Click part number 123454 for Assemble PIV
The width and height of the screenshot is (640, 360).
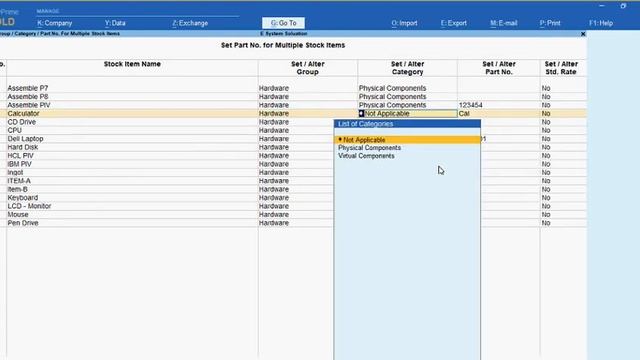tap(471, 105)
